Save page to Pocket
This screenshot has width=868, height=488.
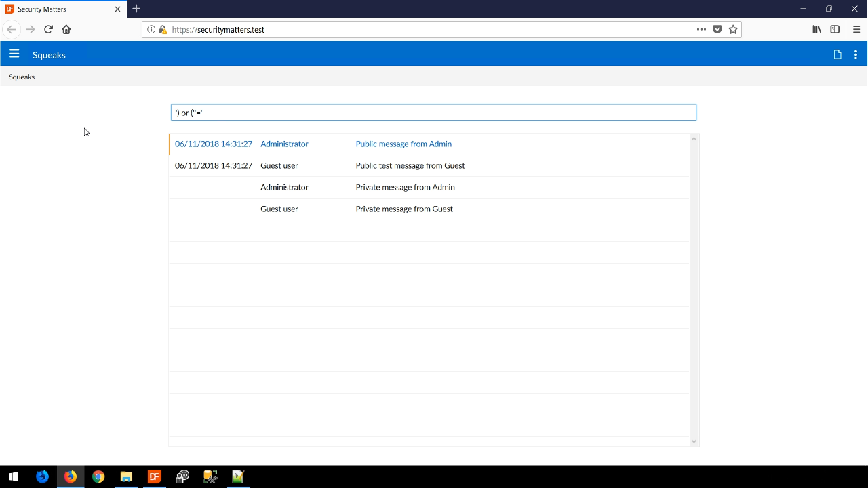(x=717, y=29)
